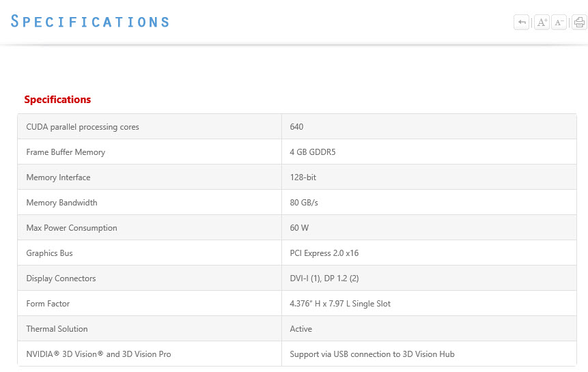
Task: Click the Form Factor label
Action: [x=48, y=304]
